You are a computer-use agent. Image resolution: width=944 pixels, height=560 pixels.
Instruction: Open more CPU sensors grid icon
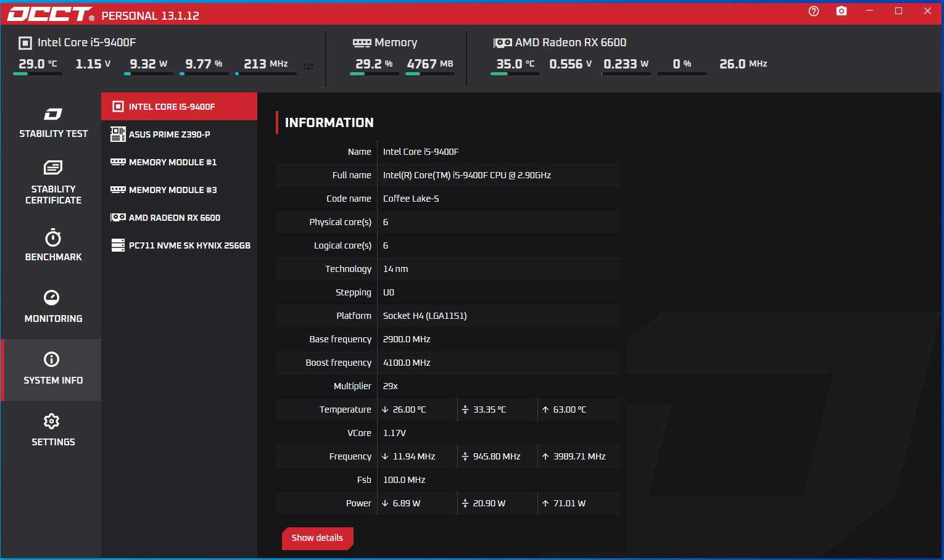coord(308,66)
